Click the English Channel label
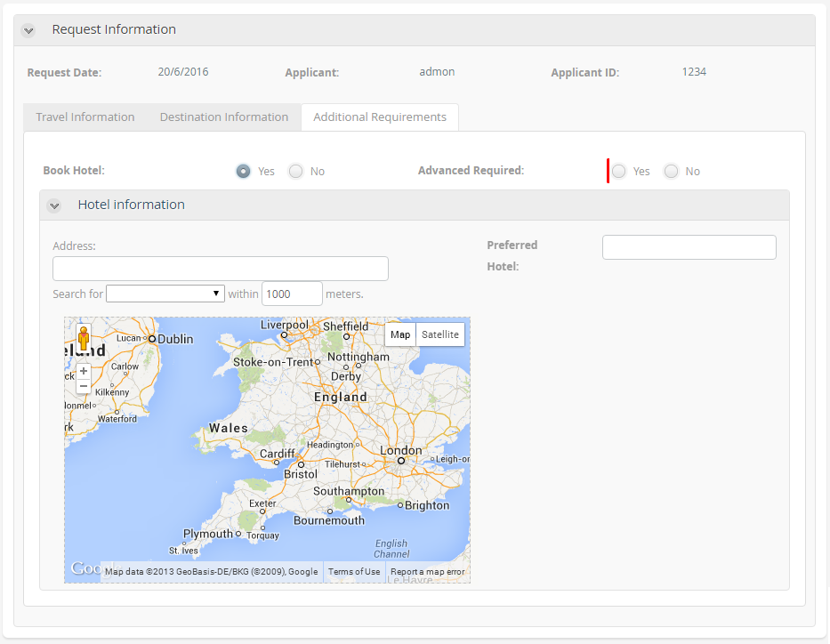 [x=391, y=549]
